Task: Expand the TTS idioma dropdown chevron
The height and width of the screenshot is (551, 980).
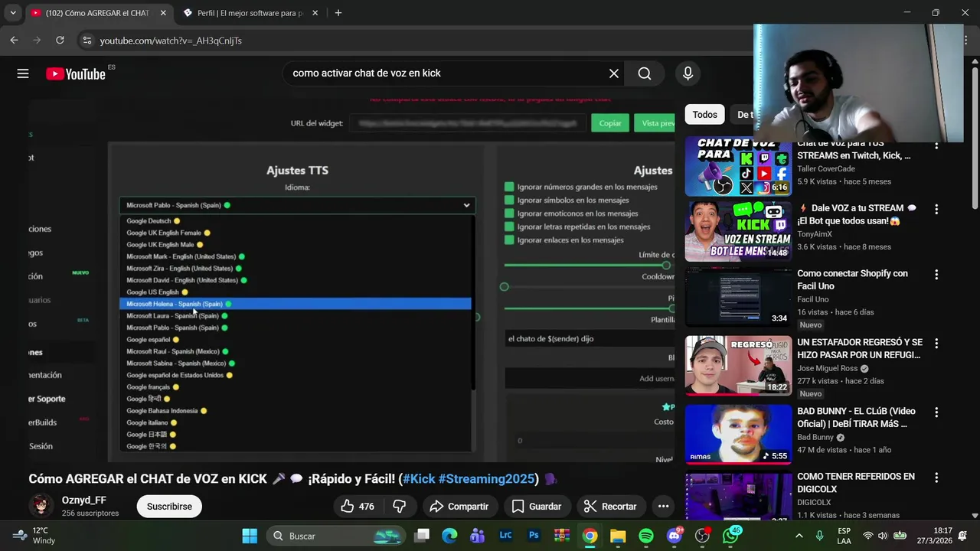Action: point(466,205)
